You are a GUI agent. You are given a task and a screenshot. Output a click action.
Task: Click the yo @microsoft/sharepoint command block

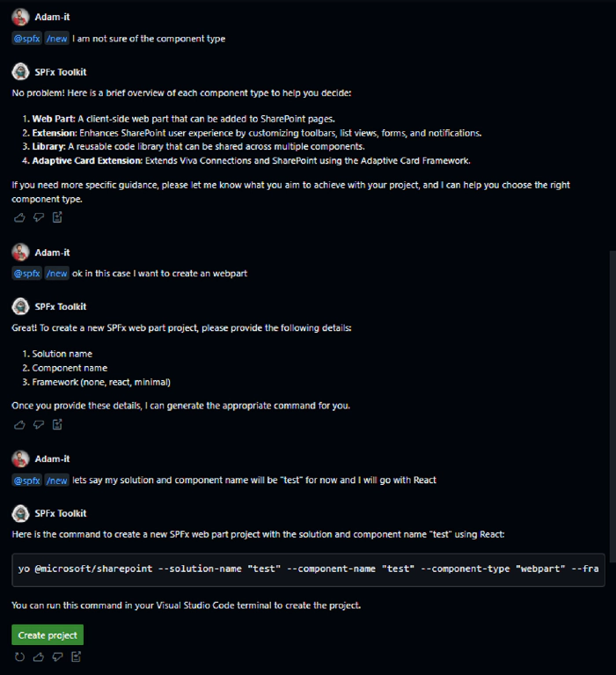pyautogui.click(x=308, y=569)
